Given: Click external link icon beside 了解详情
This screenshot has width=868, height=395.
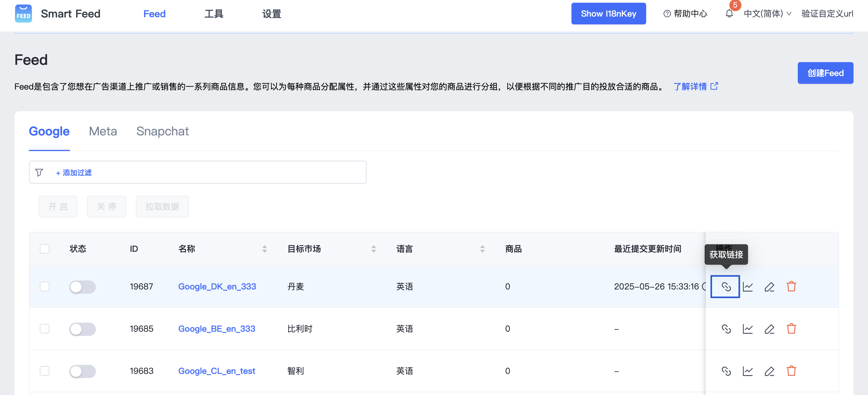Looking at the screenshot, I should click(714, 86).
